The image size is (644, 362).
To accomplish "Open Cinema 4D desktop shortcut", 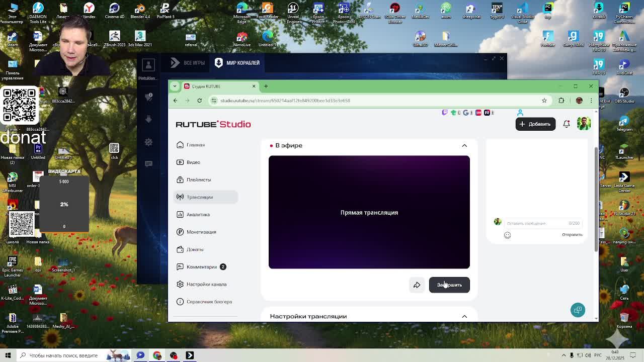I will [114, 11].
